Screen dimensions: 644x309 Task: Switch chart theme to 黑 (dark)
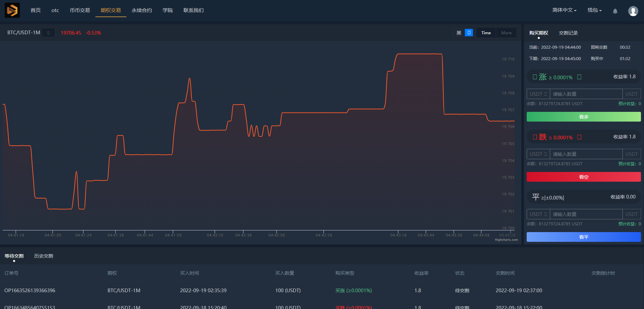(x=459, y=33)
